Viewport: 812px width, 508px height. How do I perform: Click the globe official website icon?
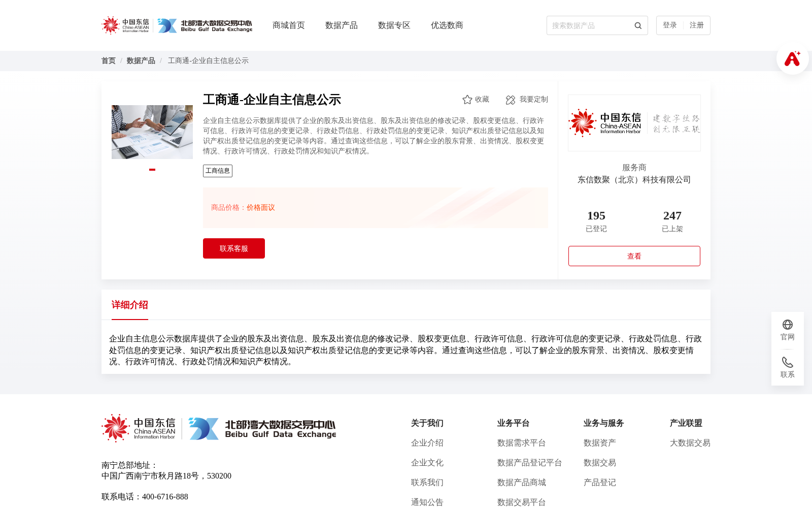pos(788,325)
